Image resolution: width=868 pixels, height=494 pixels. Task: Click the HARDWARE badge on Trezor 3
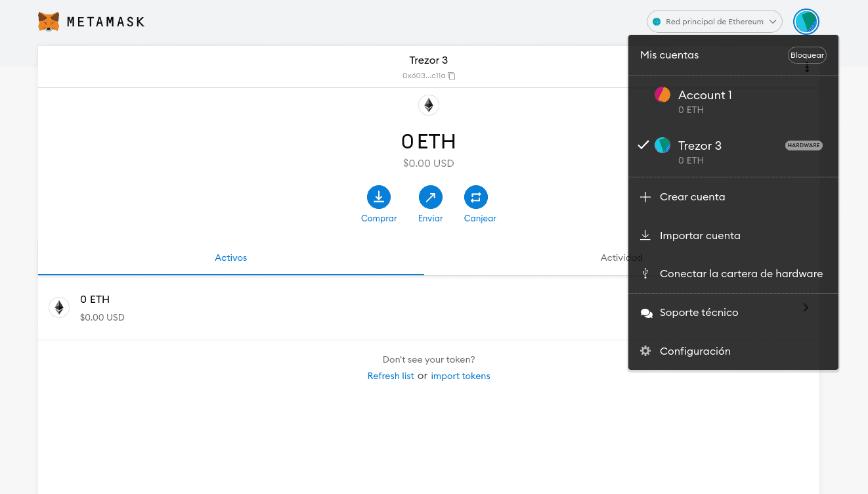(804, 145)
